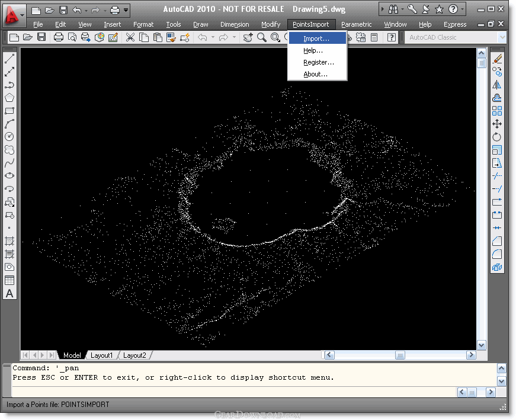
Task: Select the Ellipse tool
Action: [x=9, y=175]
